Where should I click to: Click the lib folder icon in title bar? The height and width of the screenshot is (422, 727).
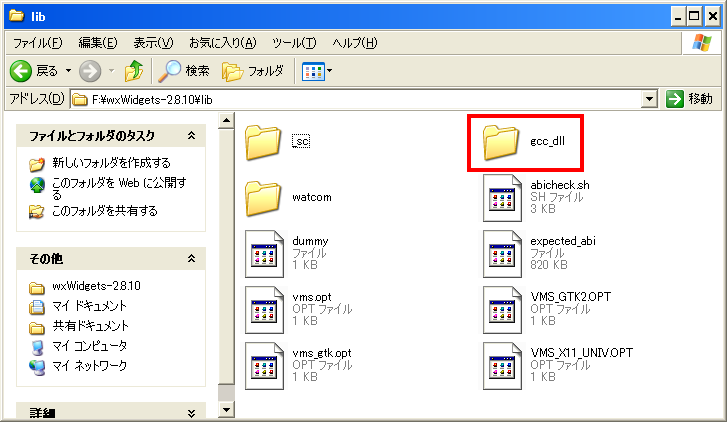pos(17,16)
